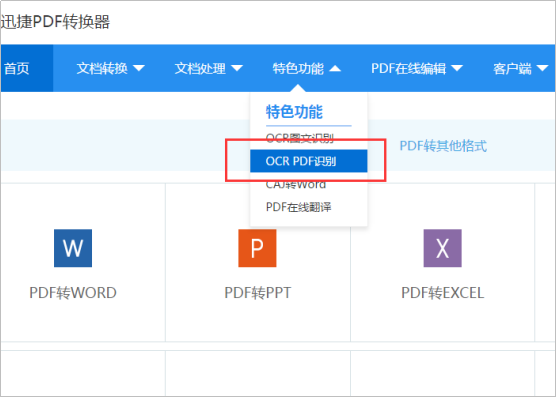Image resolution: width=556 pixels, height=398 pixels.
Task: Choose PDF在线翻译 in the dropdown
Action: (299, 207)
